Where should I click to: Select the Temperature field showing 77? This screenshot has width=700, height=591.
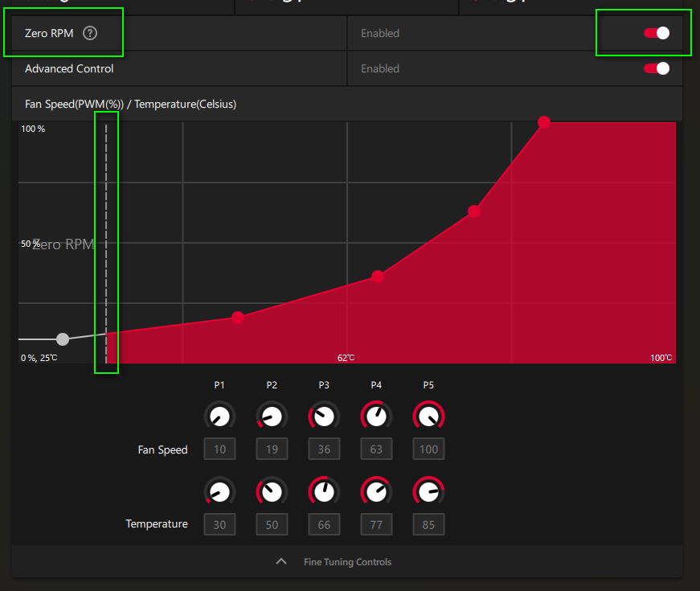376,524
